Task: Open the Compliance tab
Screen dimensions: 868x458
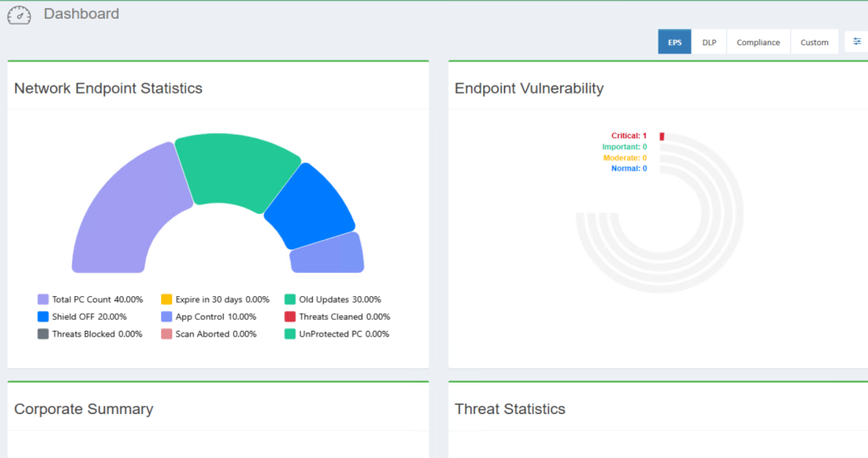Action: pyautogui.click(x=758, y=42)
